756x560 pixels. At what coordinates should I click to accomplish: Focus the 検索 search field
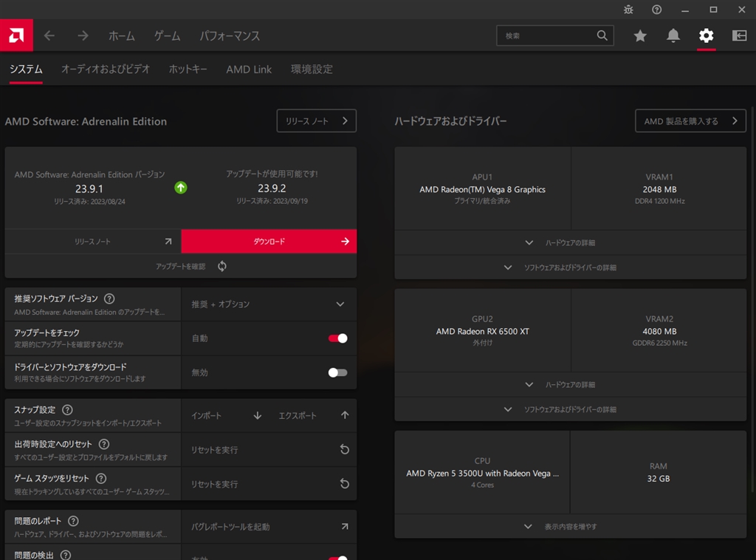[x=555, y=35]
